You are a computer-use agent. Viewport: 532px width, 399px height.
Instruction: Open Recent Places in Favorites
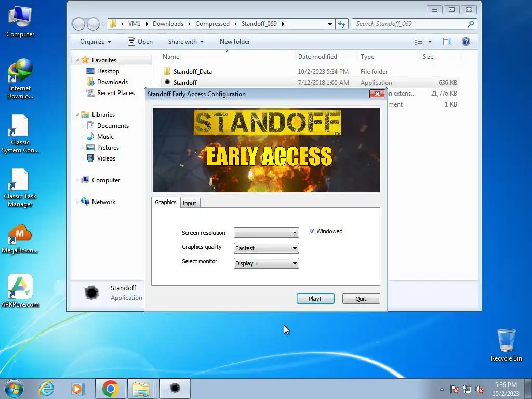click(116, 92)
